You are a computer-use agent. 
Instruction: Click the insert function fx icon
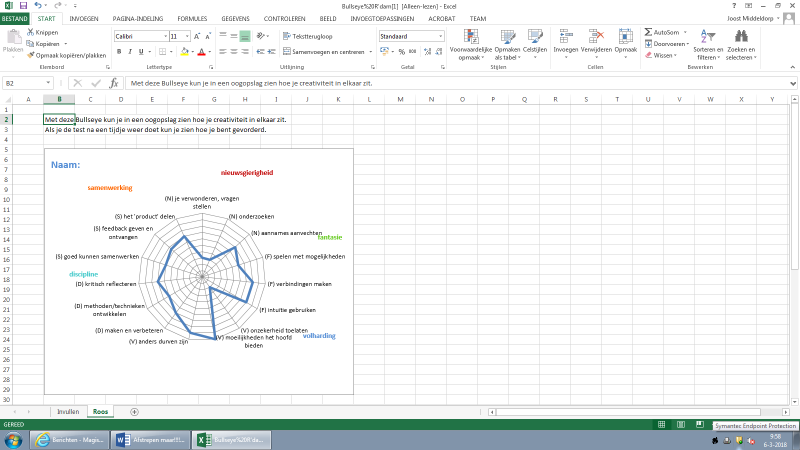[113, 84]
